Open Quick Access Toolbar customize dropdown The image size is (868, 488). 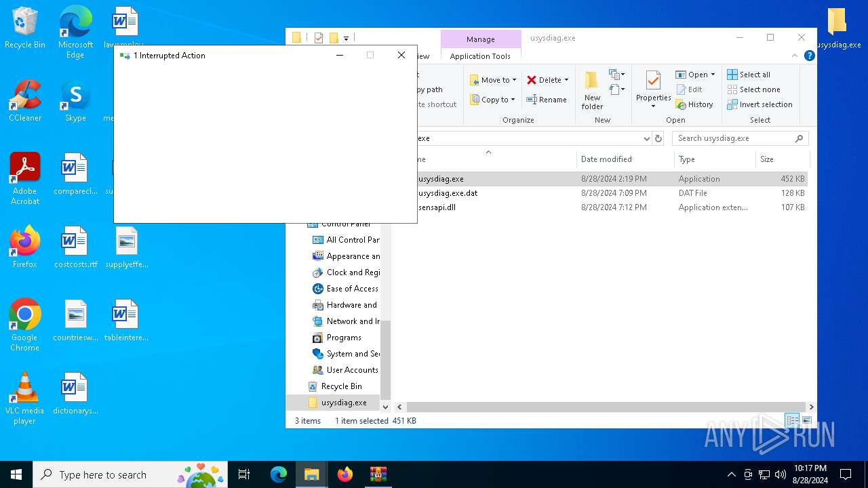[346, 39]
